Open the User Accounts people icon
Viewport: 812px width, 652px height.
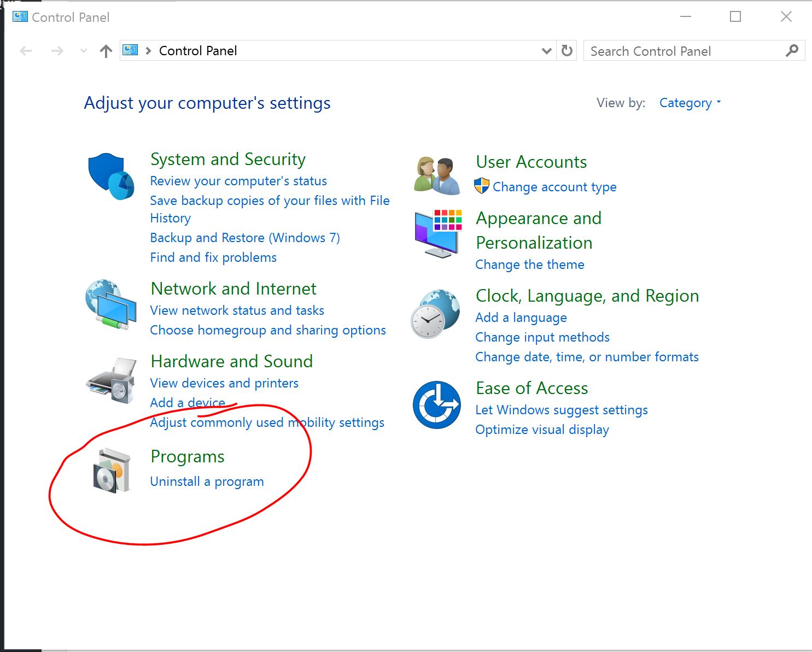pos(437,175)
